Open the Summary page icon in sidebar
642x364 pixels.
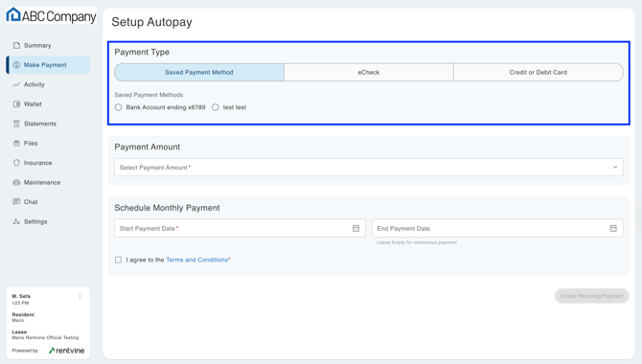point(16,45)
